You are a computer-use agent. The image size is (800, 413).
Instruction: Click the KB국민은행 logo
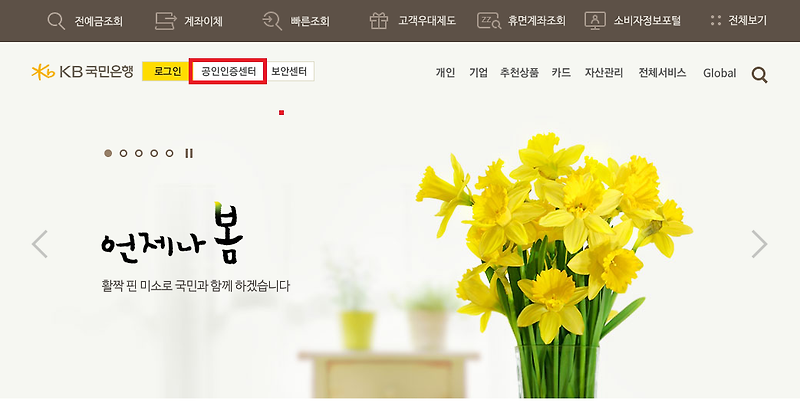click(x=82, y=71)
